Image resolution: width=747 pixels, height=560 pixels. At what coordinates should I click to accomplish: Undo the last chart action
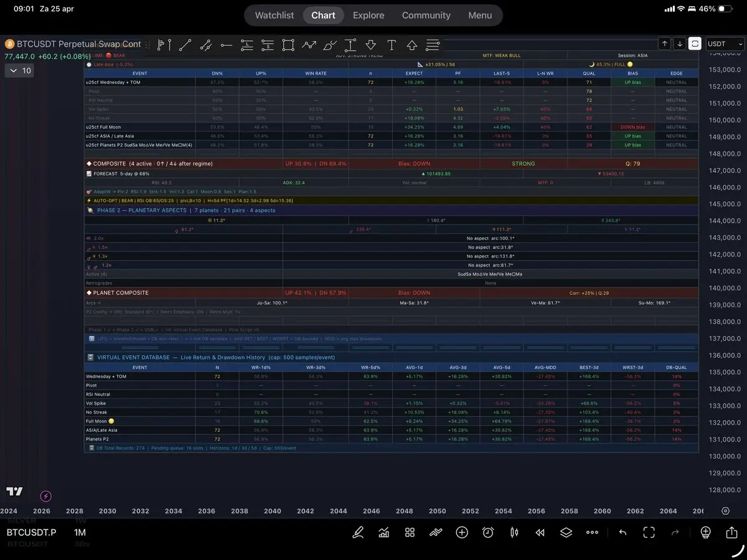pyautogui.click(x=622, y=533)
